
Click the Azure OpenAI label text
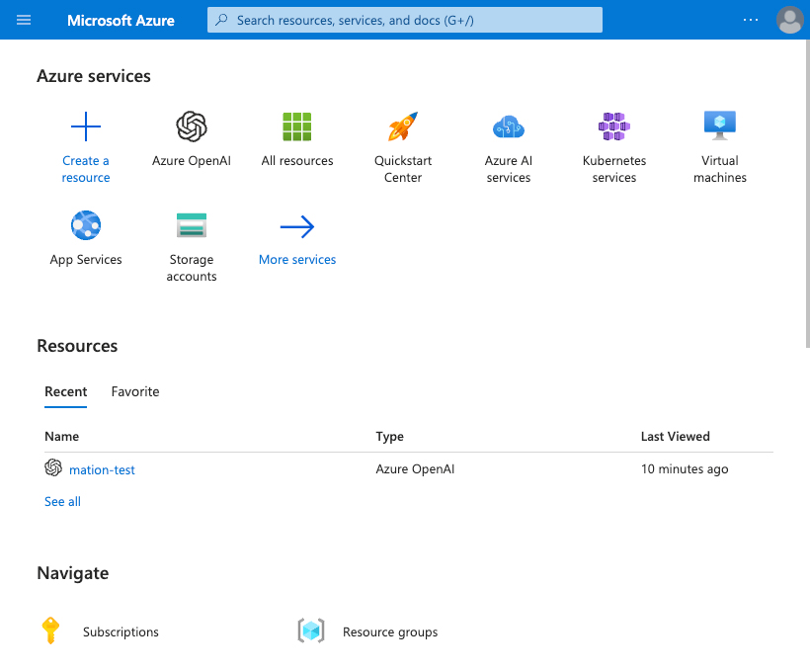[192, 161]
